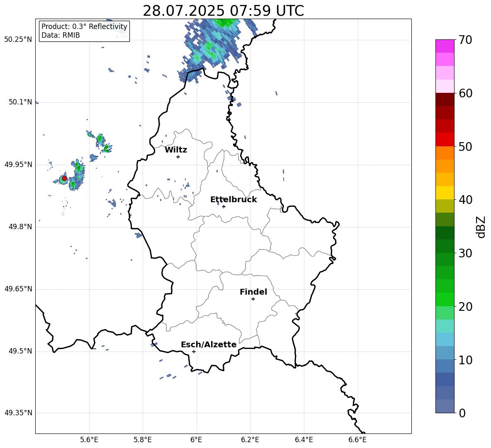Click the red dot marker on the map
Screen dimensions: 491x448
[64, 179]
